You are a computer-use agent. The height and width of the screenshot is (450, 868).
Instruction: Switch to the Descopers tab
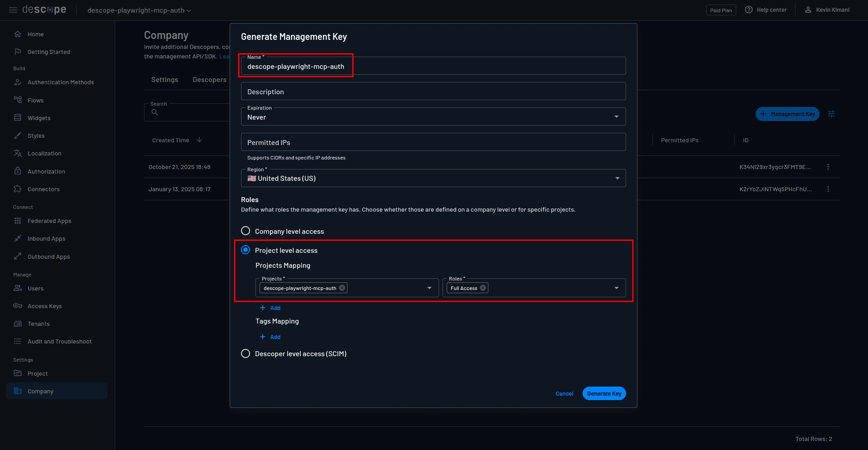209,79
